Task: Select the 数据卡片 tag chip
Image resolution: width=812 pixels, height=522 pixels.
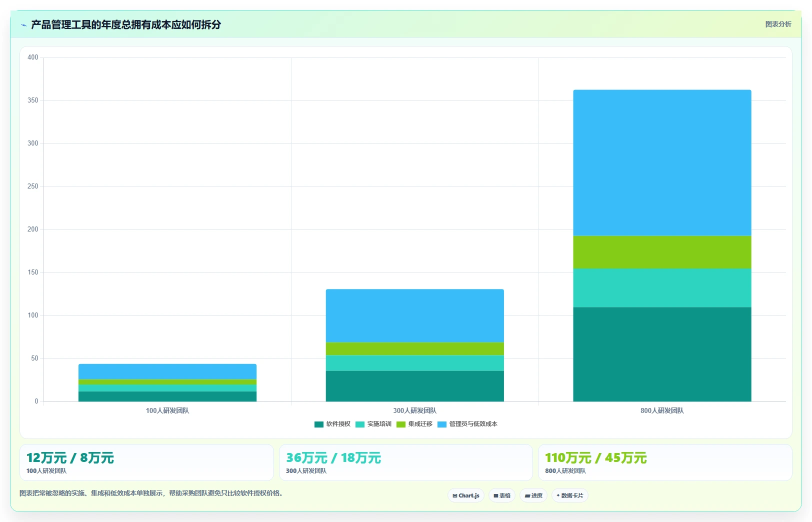Action: click(569, 495)
